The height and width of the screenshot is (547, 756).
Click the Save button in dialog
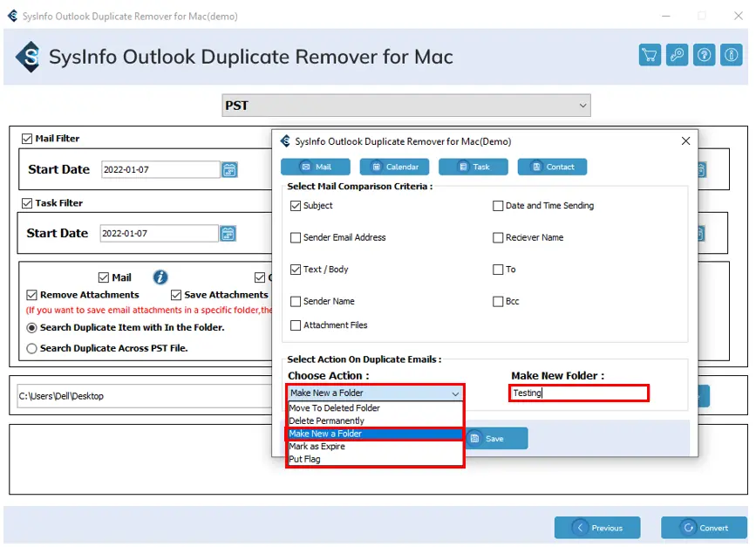pyautogui.click(x=496, y=439)
